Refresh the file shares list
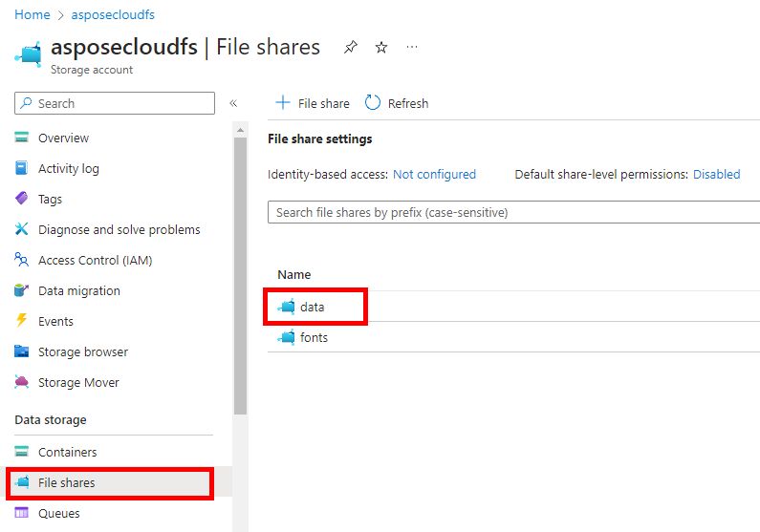The width and height of the screenshot is (760, 532). point(397,103)
